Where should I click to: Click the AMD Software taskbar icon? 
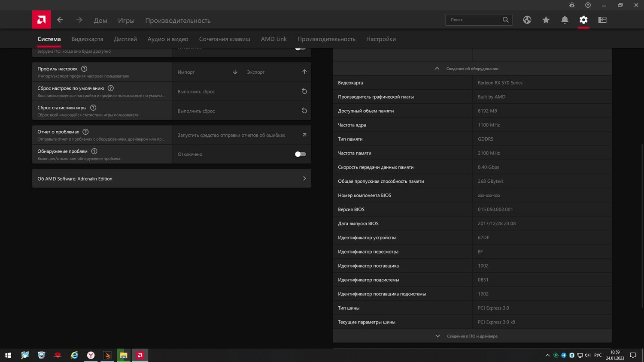point(140,355)
